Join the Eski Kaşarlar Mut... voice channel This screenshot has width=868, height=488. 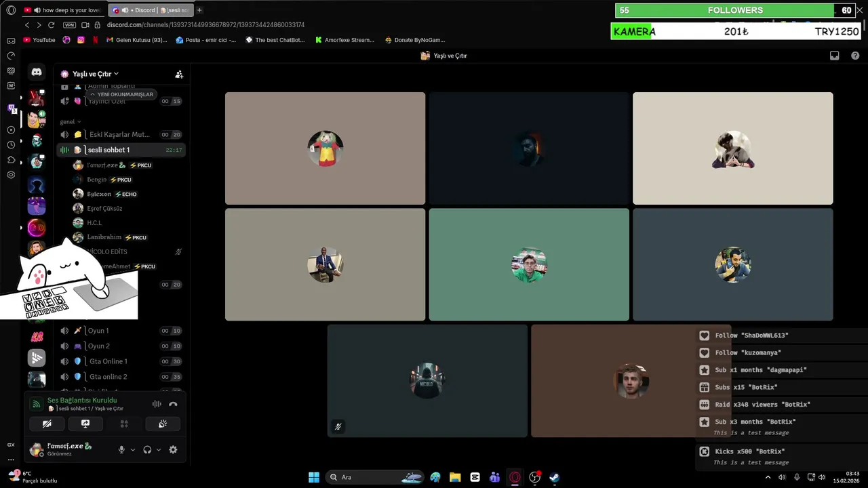click(121, 134)
